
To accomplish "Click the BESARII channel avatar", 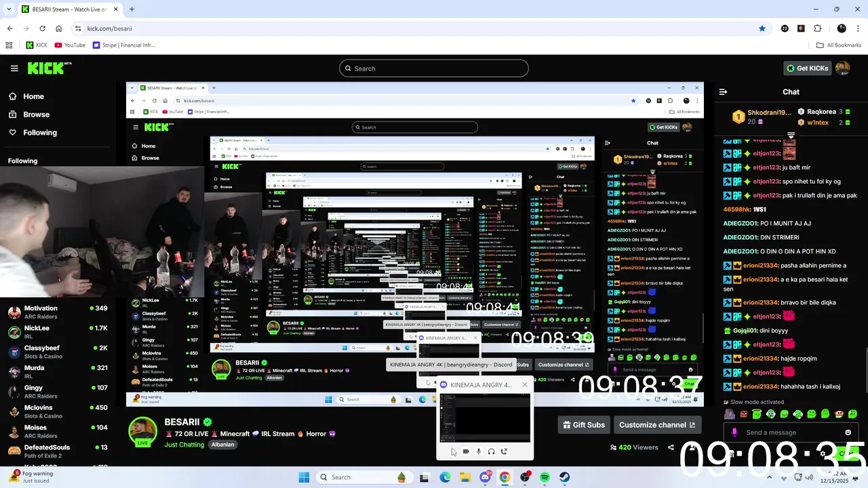I will (143, 431).
